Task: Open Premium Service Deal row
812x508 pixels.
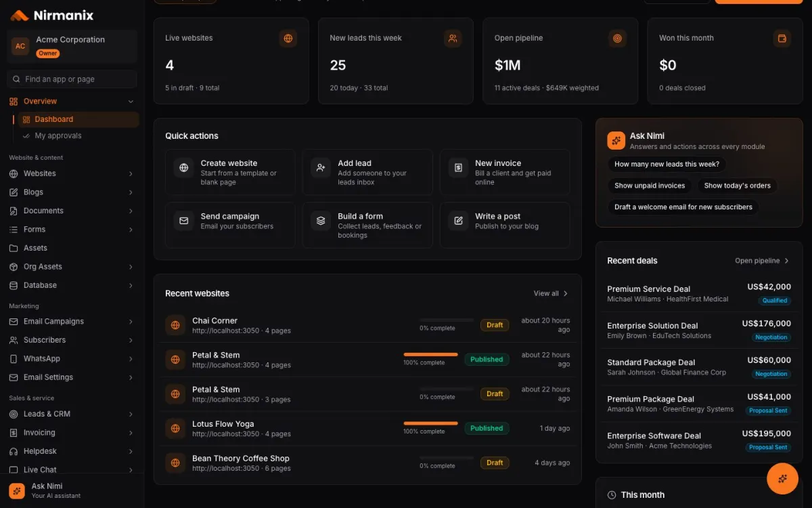Action: click(699, 293)
